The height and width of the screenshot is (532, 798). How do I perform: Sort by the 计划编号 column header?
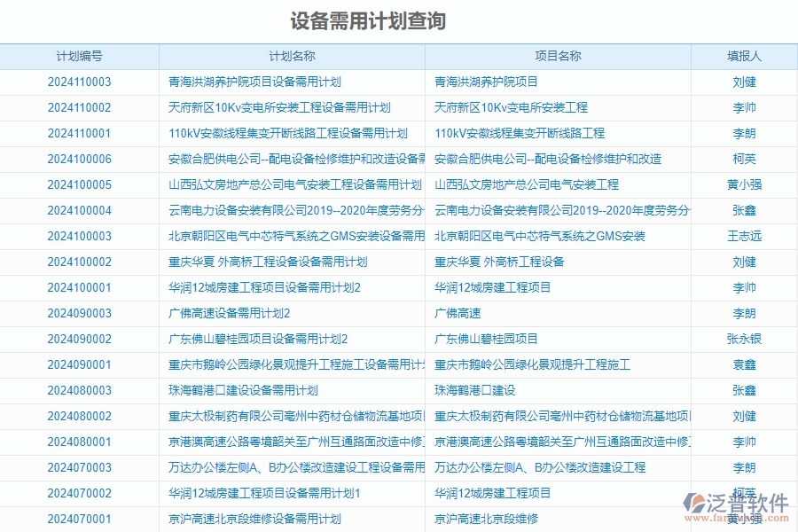coord(79,55)
